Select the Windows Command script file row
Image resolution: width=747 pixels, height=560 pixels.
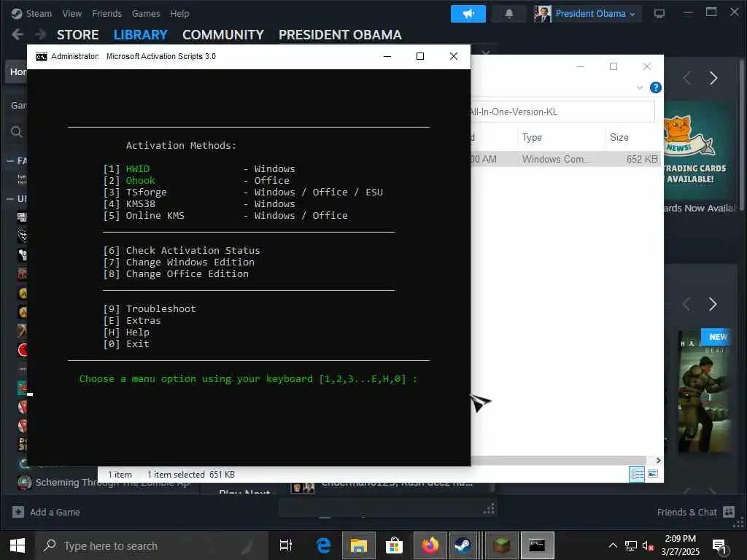566,159
